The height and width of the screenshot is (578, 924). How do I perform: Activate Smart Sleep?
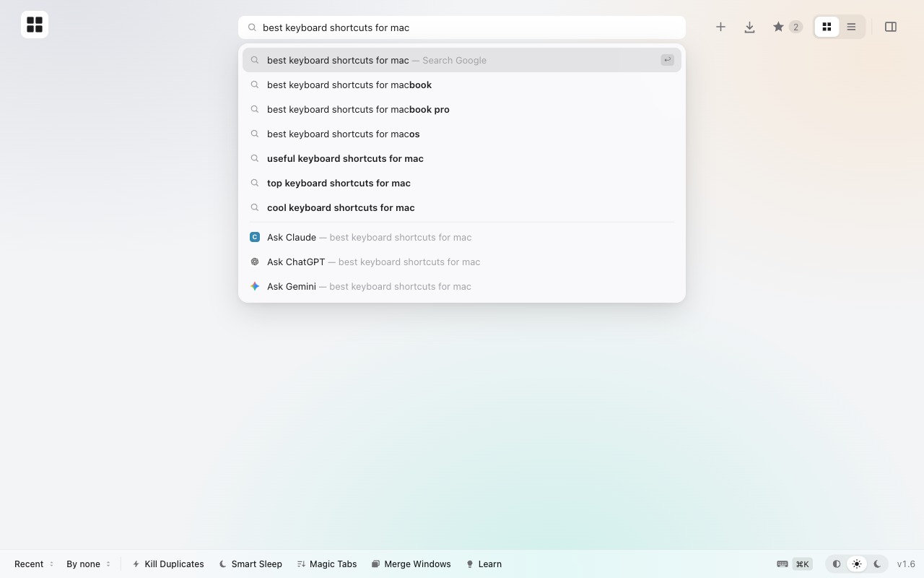[250, 564]
